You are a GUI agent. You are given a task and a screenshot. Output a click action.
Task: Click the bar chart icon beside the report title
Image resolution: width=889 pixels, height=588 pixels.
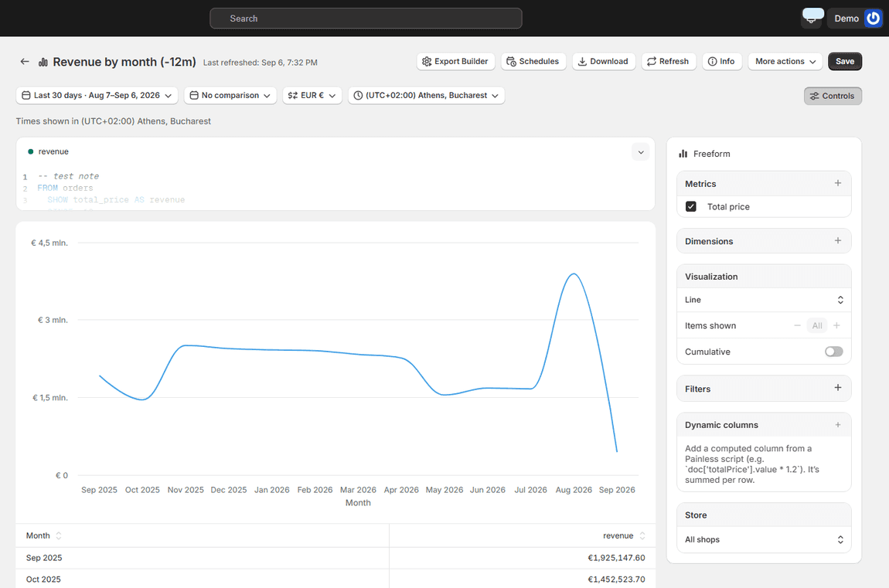tap(43, 63)
